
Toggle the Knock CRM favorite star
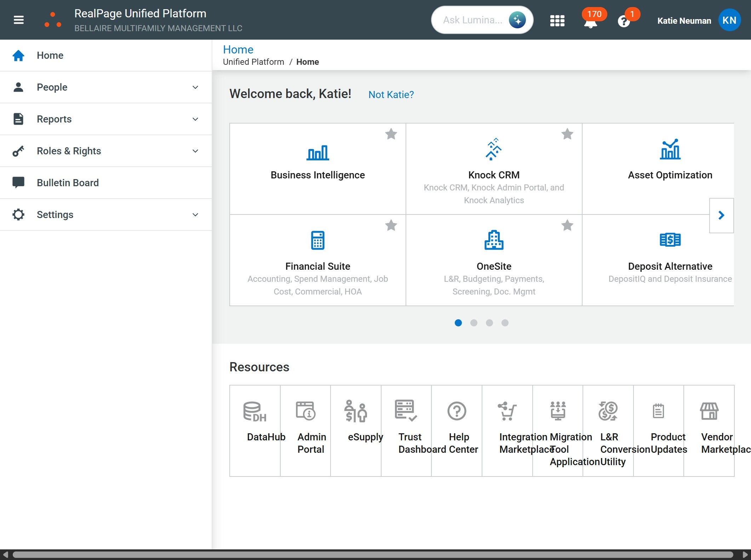tap(567, 134)
